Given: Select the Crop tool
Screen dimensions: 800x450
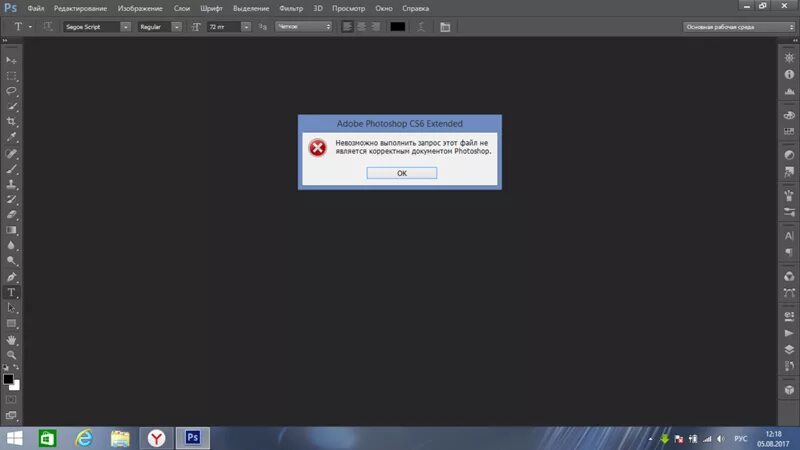Looking at the screenshot, I should [x=11, y=122].
